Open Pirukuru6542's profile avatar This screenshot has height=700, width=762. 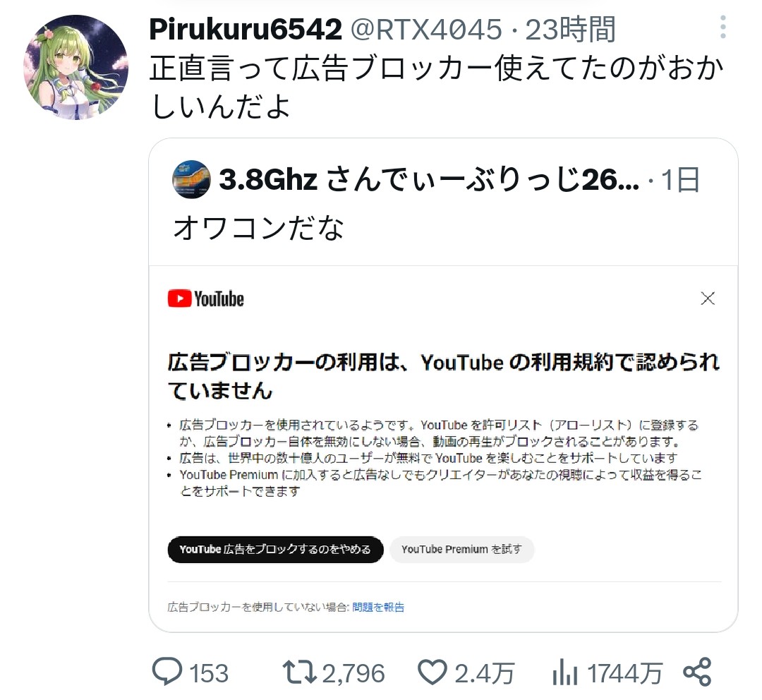tap(75, 67)
